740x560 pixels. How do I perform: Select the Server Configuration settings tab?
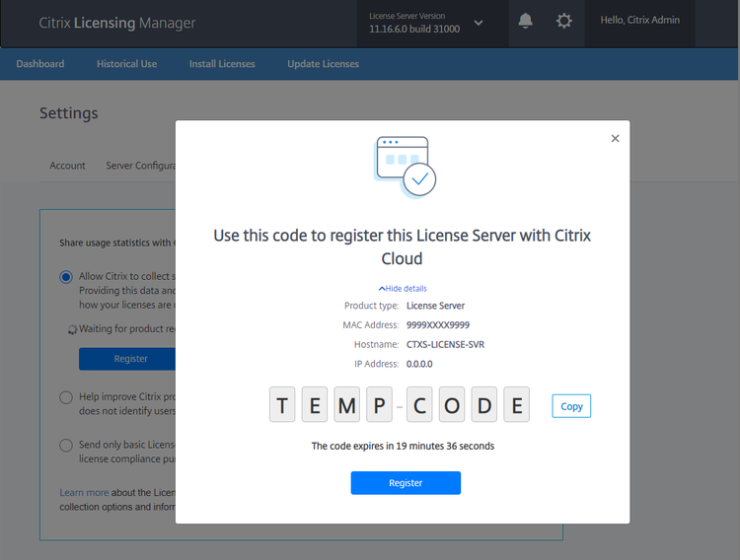[x=141, y=166]
